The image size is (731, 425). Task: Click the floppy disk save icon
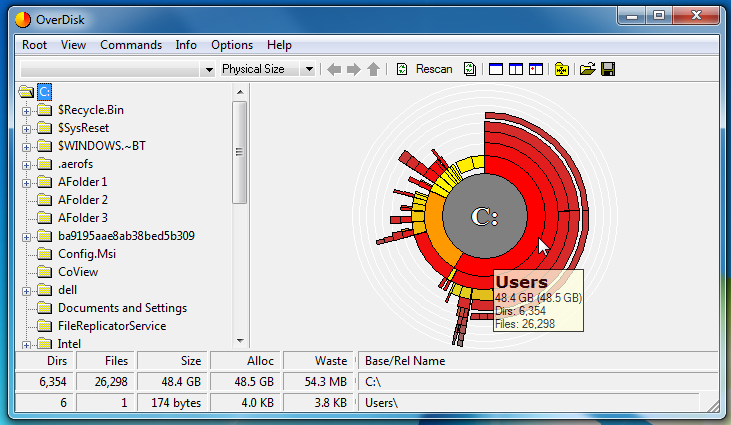click(x=608, y=69)
